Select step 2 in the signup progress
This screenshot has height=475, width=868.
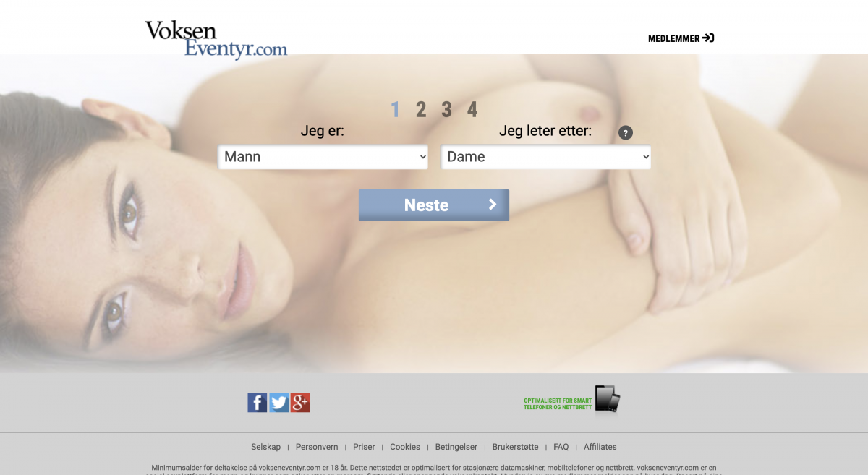pyautogui.click(x=421, y=109)
